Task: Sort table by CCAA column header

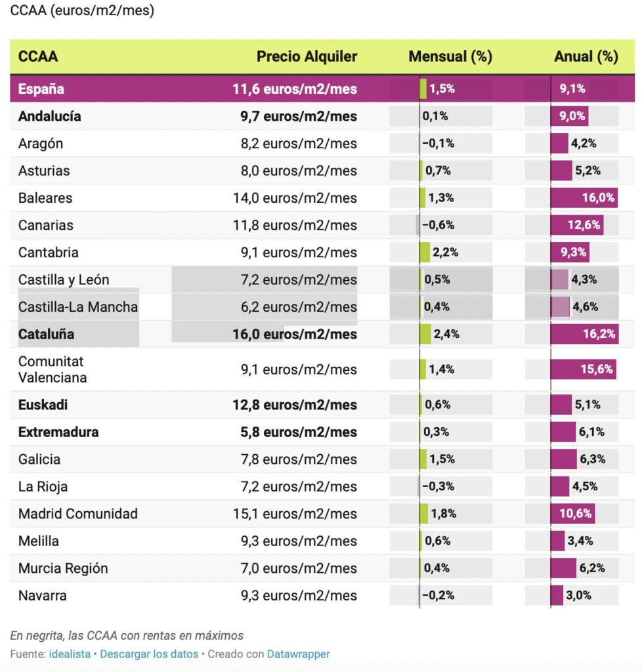Action: pos(38,56)
